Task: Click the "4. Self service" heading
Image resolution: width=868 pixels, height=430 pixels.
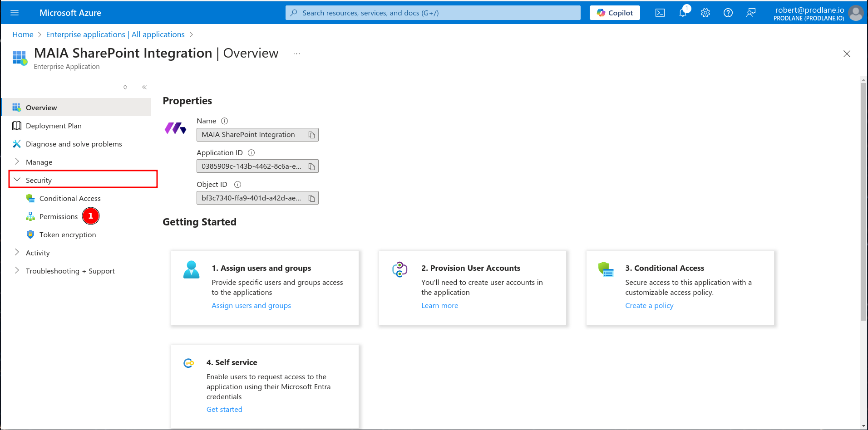Action: pos(232,362)
